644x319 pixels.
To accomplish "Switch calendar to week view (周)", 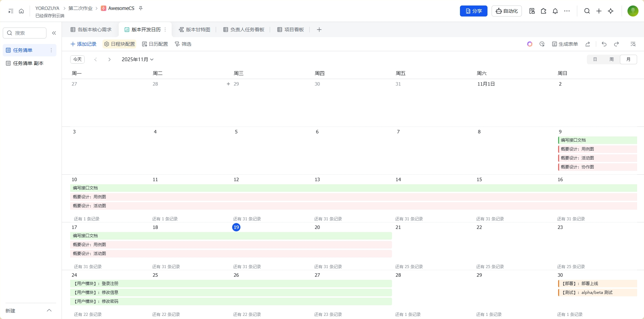I will [x=612, y=59].
